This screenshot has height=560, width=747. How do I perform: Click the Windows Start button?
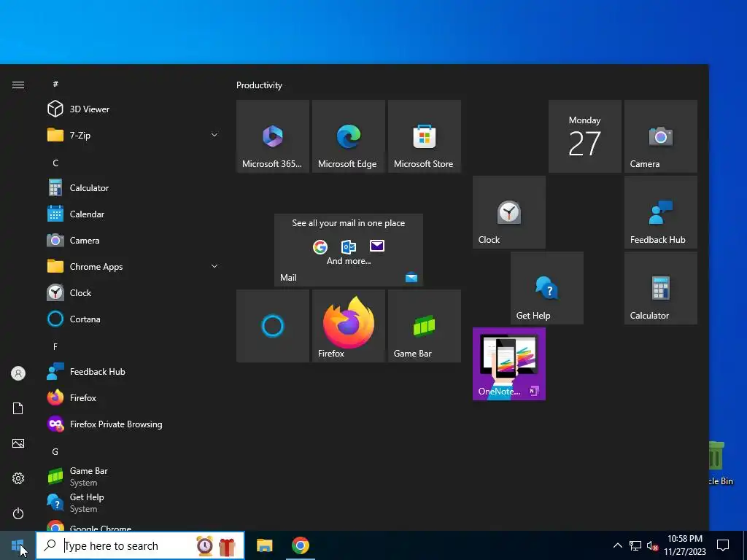tap(18, 545)
